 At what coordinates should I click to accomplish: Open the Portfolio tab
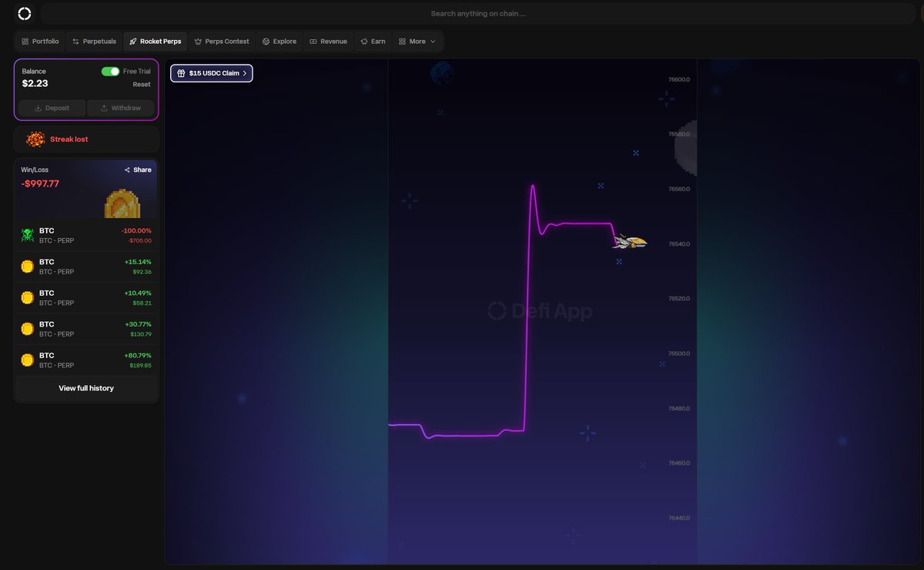(x=40, y=42)
